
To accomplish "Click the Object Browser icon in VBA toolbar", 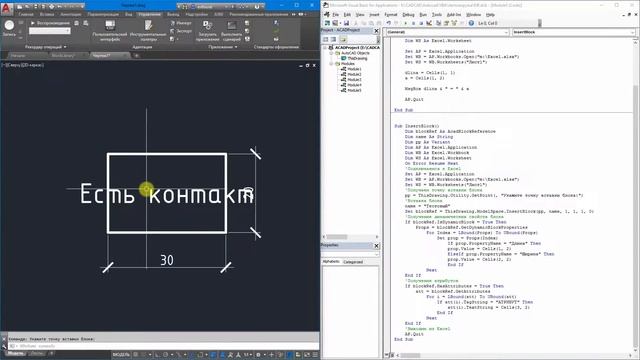I will point(454,23).
